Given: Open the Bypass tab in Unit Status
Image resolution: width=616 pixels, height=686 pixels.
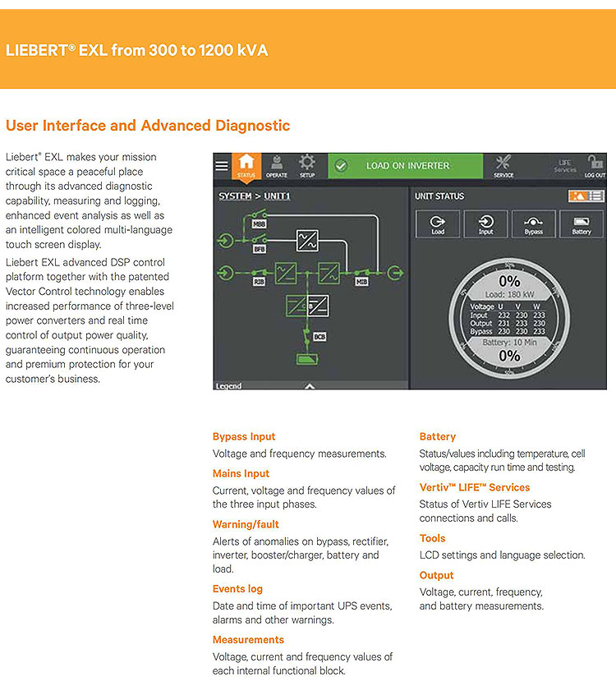Looking at the screenshot, I should coord(533,224).
